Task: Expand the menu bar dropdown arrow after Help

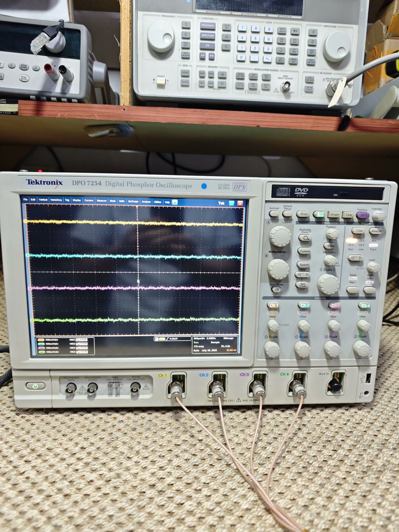Action: (x=175, y=202)
